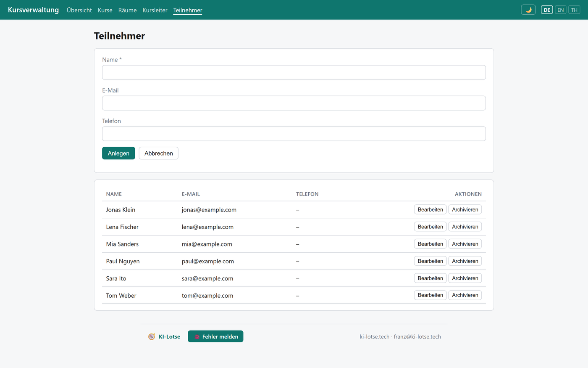The width and height of the screenshot is (588, 368).
Task: Select the name Mia Sanders
Action: 122,244
